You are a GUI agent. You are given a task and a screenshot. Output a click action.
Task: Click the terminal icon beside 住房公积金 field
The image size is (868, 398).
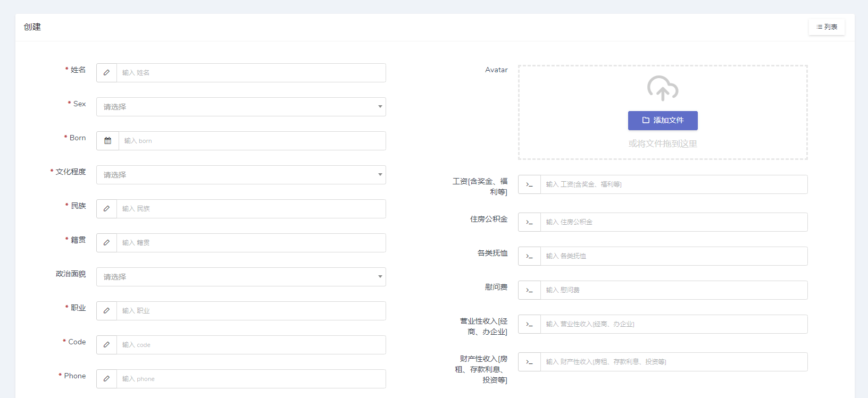pyautogui.click(x=529, y=222)
